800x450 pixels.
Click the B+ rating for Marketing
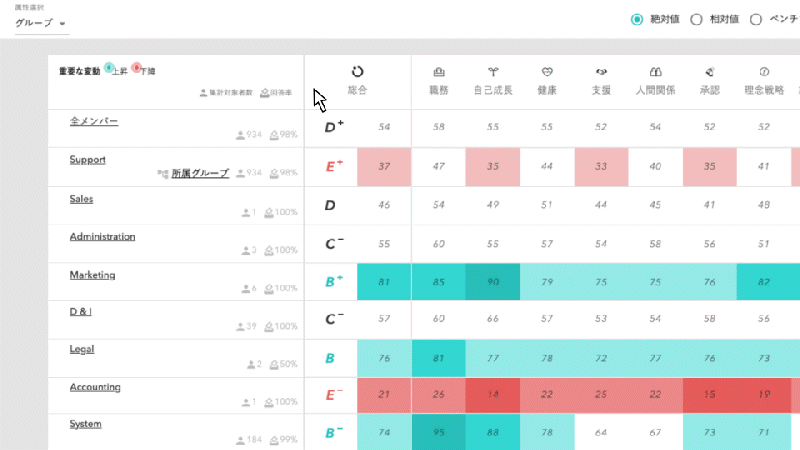tap(334, 281)
